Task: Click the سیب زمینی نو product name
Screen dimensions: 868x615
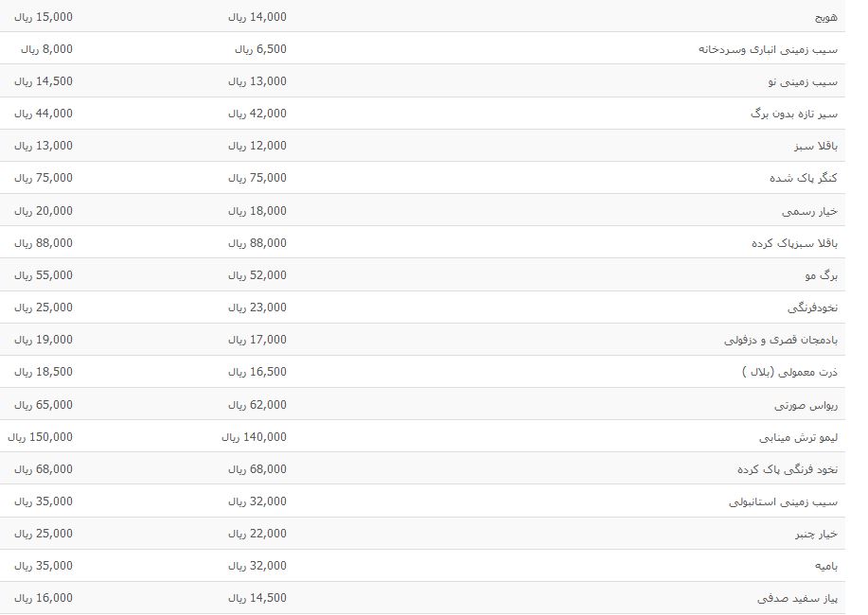Action: tap(803, 81)
